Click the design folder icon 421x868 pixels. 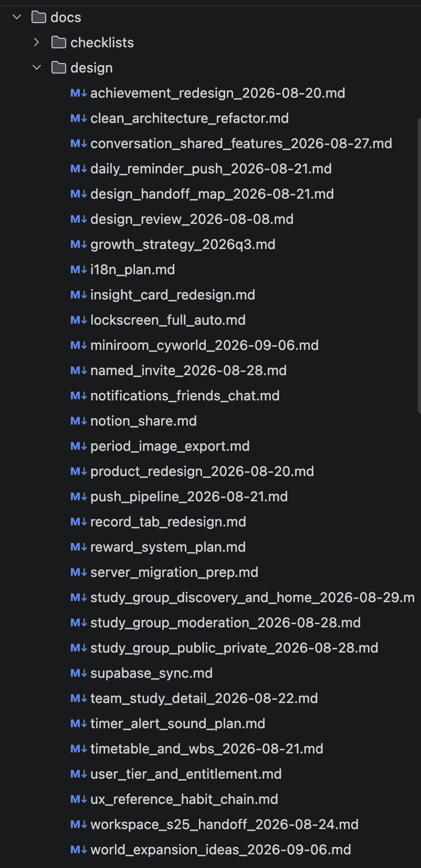point(59,68)
